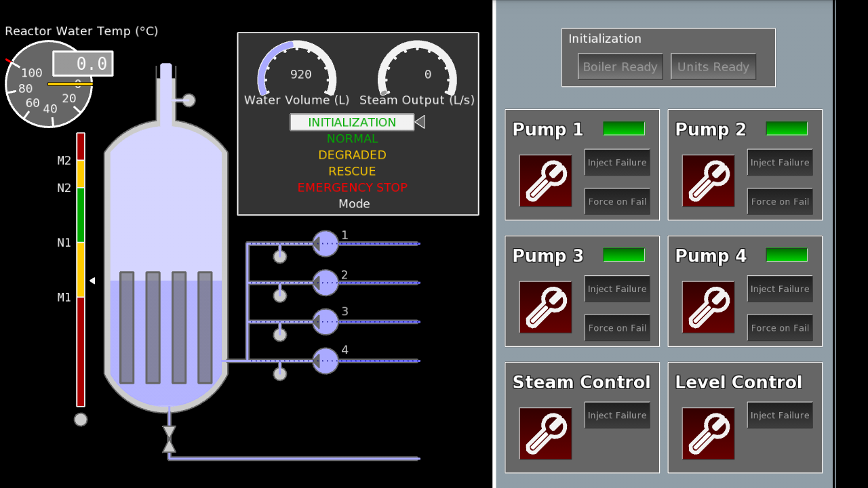Click pump 1 flow controller circle
This screenshot has height=488, width=868.
[280, 256]
